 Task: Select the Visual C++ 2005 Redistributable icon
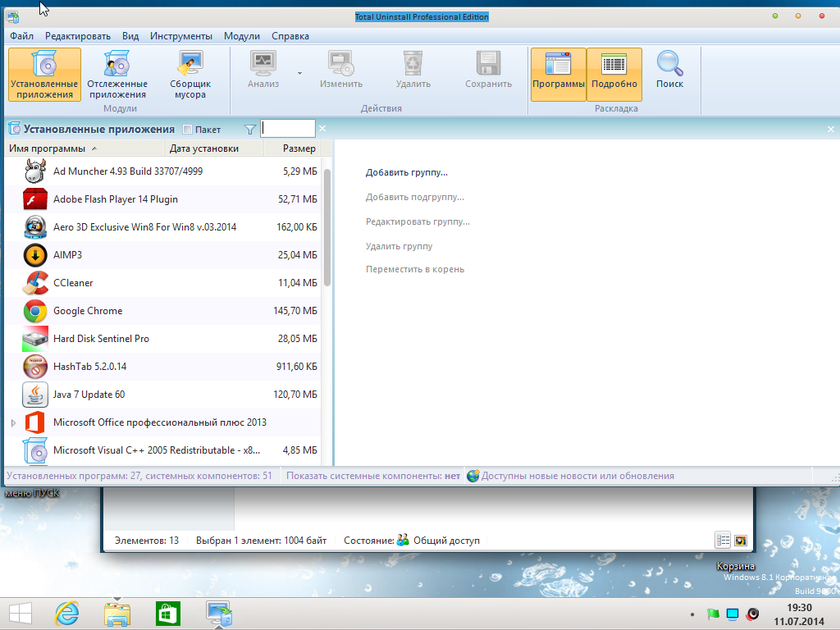[x=35, y=450]
